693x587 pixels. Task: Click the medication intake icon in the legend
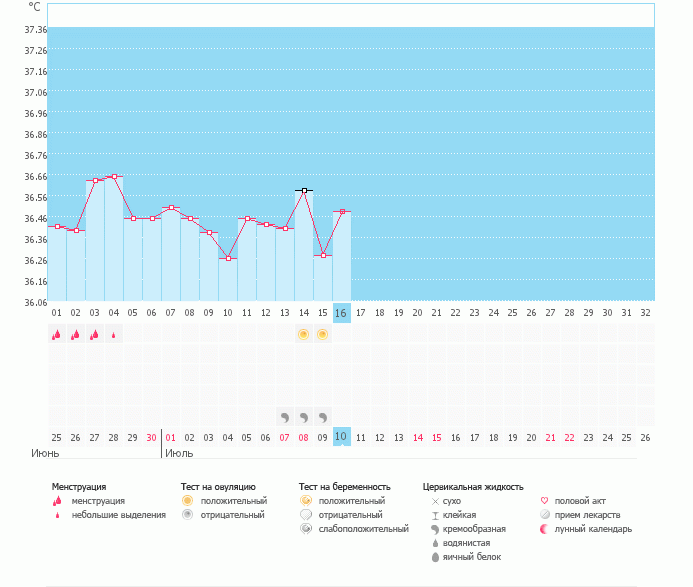(545, 515)
